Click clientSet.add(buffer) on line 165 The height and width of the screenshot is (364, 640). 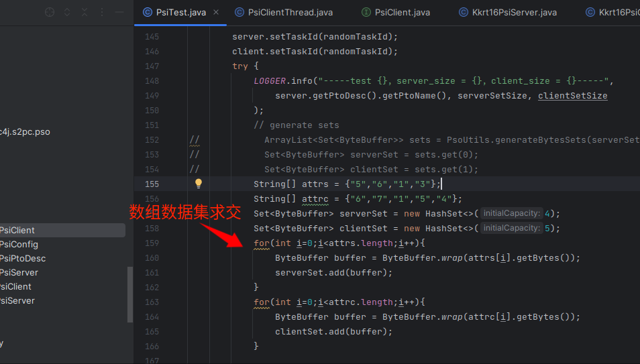tap(333, 332)
